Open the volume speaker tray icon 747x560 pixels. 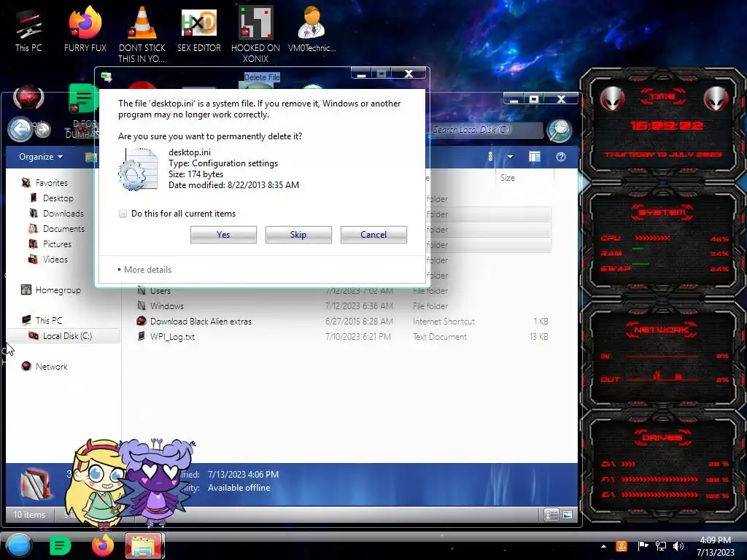pyautogui.click(x=678, y=546)
